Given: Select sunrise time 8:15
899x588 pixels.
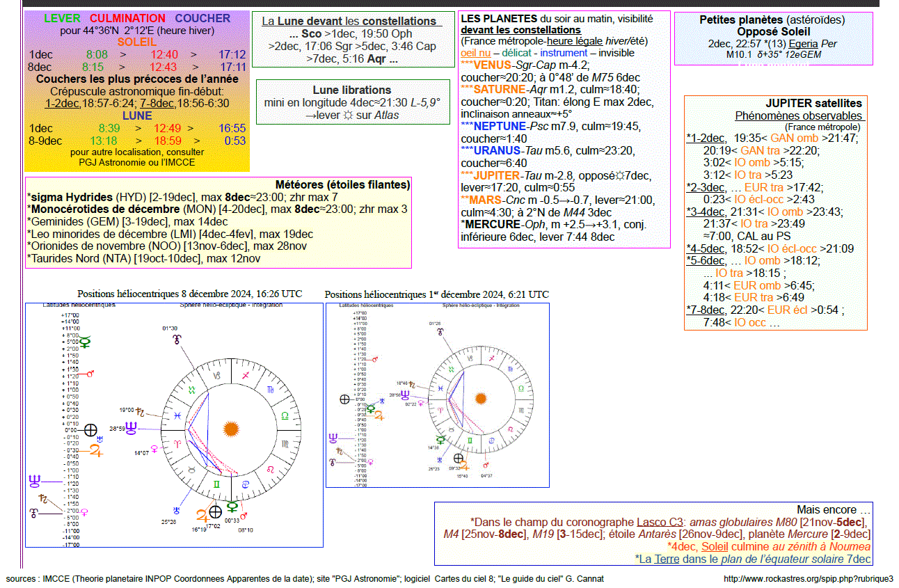Looking at the screenshot, I should pos(93,67).
